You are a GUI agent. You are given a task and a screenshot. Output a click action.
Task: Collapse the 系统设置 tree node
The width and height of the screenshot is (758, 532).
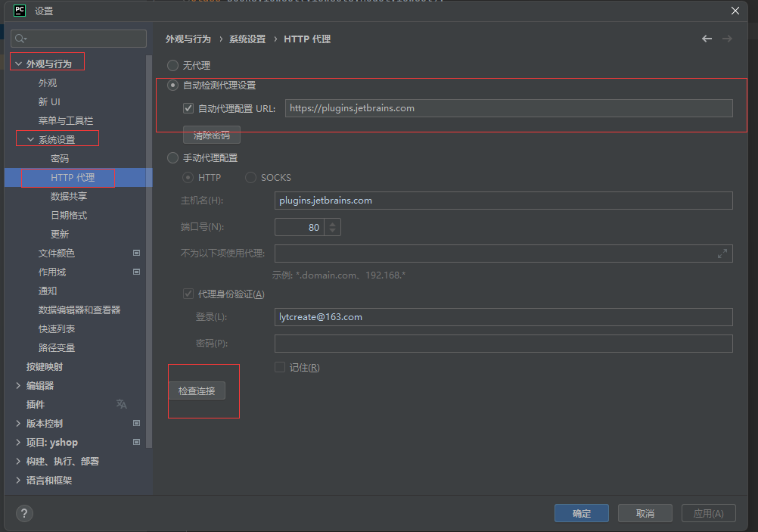coord(30,139)
